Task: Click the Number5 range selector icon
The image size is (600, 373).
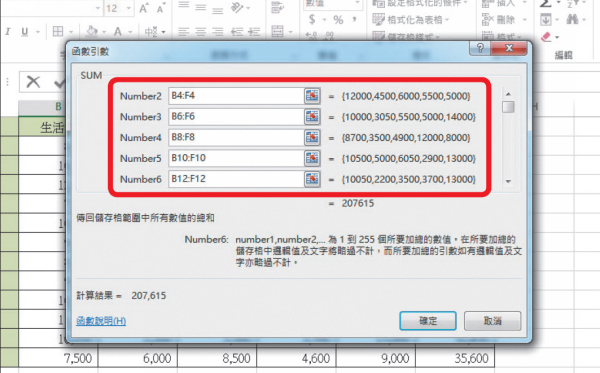Action: click(x=312, y=158)
